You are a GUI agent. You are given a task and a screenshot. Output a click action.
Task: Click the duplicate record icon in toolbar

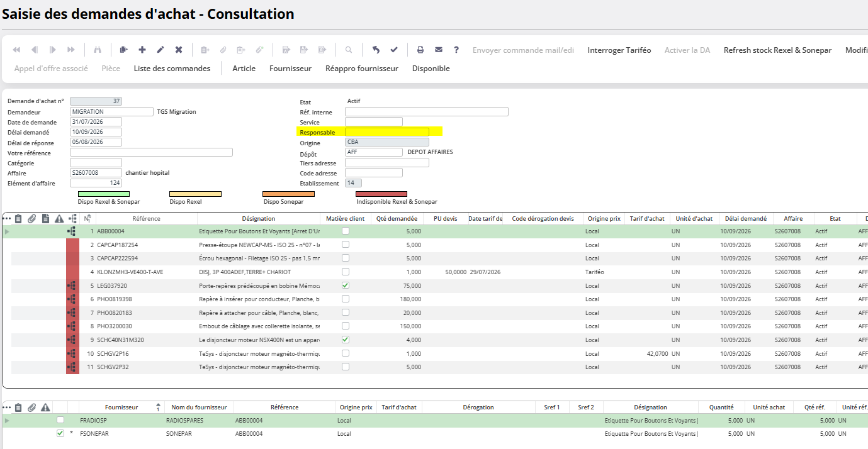tap(123, 50)
